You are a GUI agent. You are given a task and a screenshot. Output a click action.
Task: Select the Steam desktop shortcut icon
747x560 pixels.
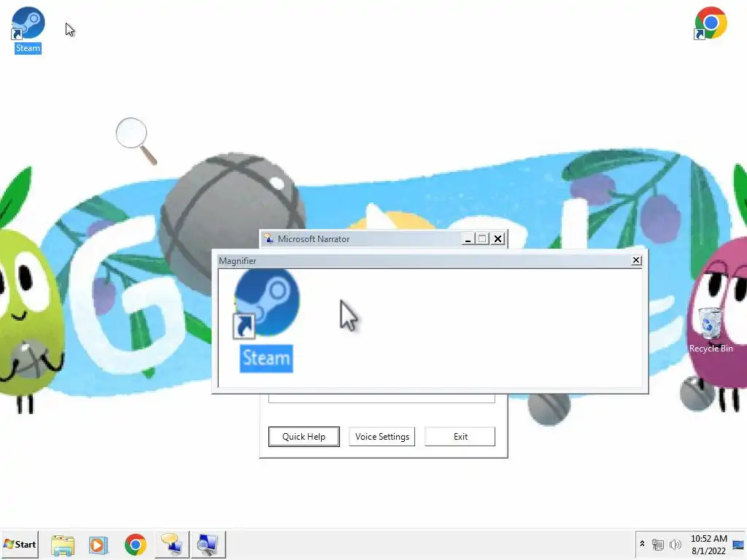pyautogui.click(x=28, y=29)
